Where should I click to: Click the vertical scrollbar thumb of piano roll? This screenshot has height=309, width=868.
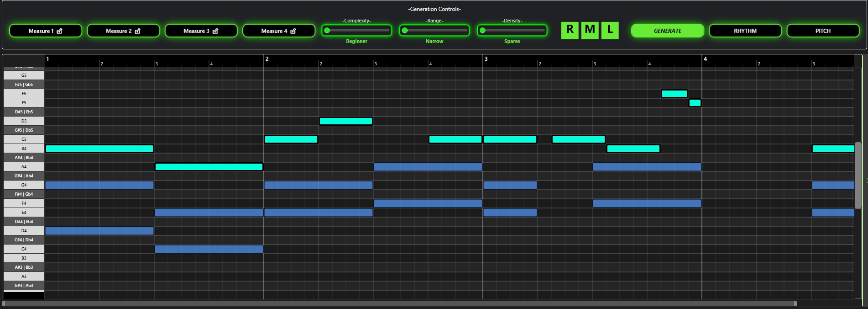click(x=858, y=175)
